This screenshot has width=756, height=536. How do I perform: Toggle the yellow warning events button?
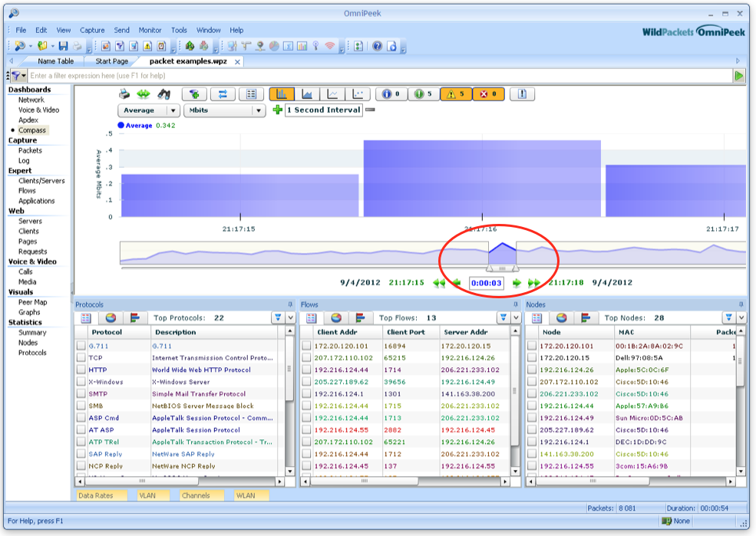click(x=456, y=94)
